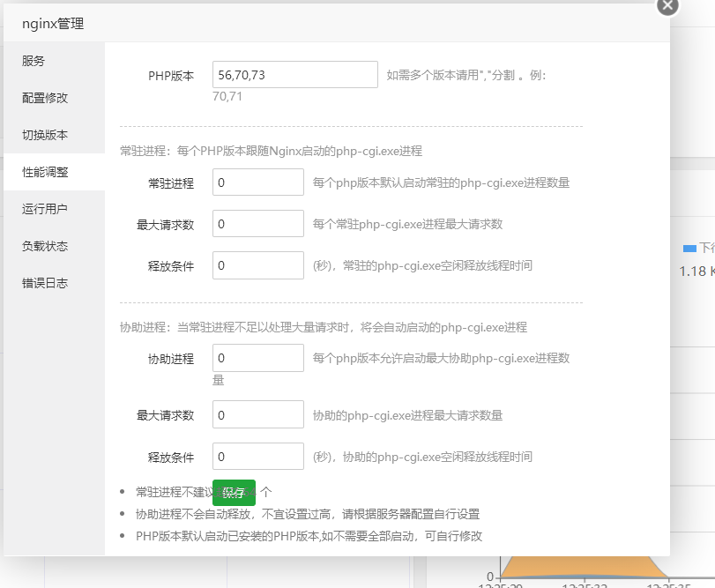Open 运行用户 tab
The height and width of the screenshot is (588, 715).
55,209
